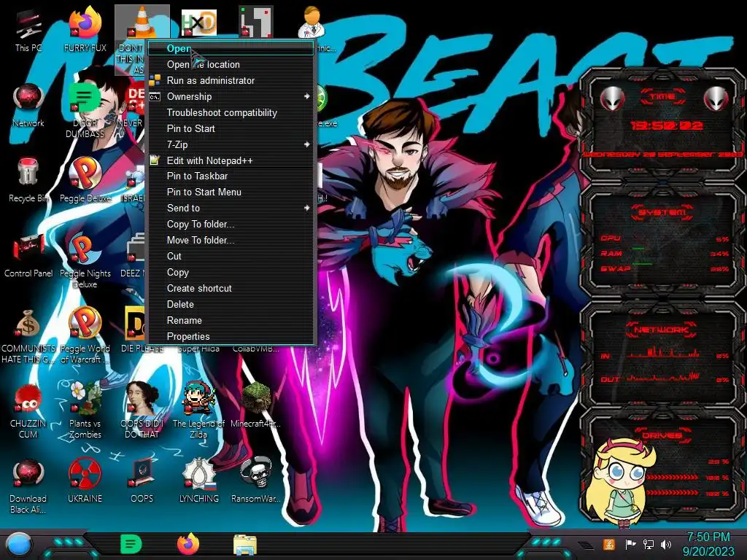Viewport: 747px width, 560px height.
Task: Select the Plants vs Zombies icon
Action: [85, 411]
